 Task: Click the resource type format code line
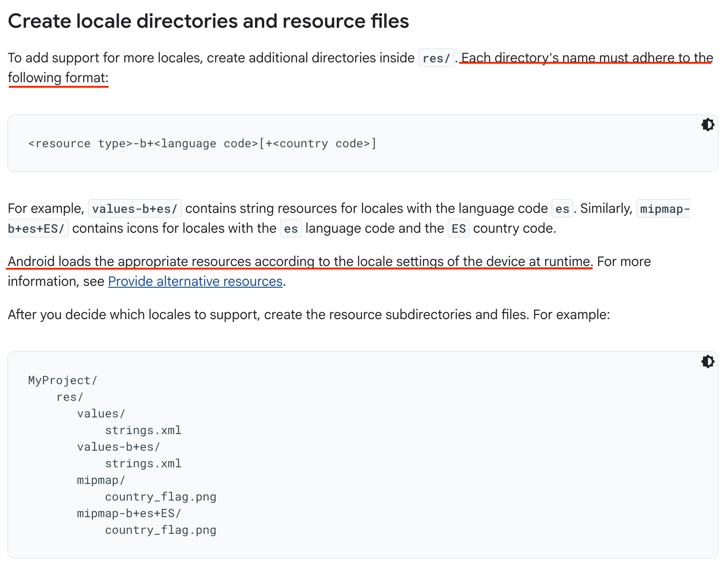202,144
